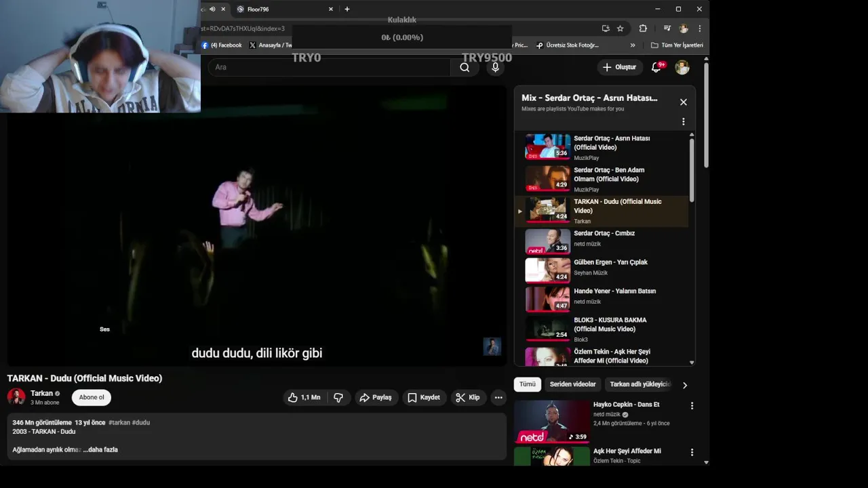Play Serdar Ortaç - Cımbız thumbnail
Image resolution: width=868 pixels, height=488 pixels.
pyautogui.click(x=548, y=241)
